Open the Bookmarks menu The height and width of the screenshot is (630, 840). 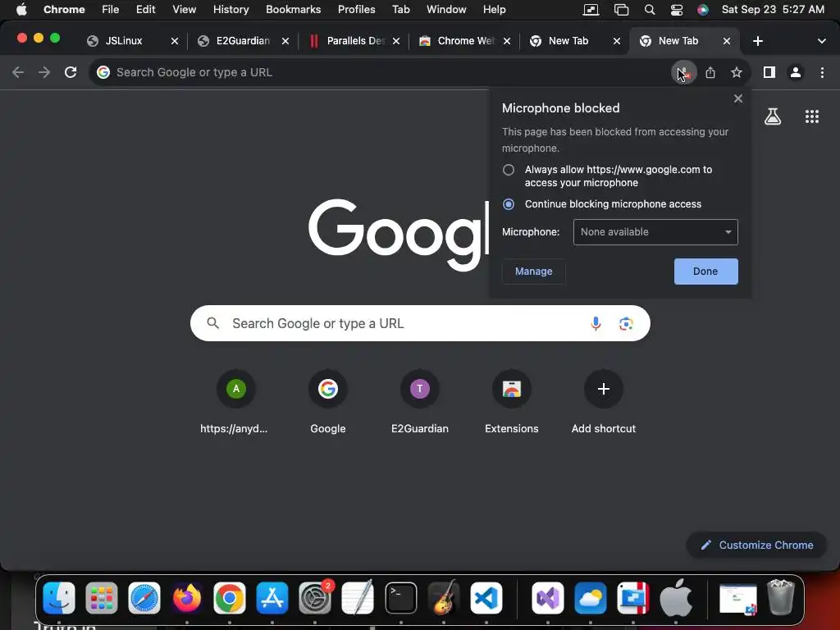click(x=293, y=10)
